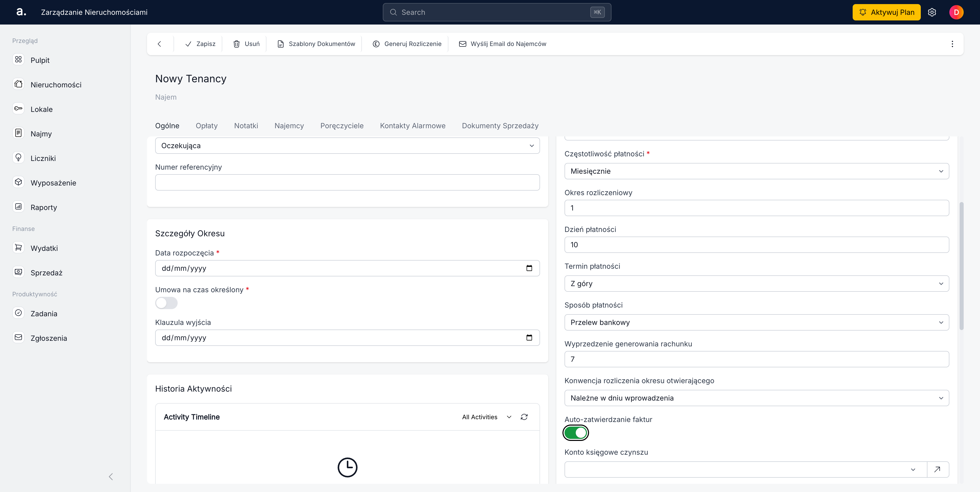980x492 pixels.
Task: Switch to the Najemcy tab
Action: click(x=289, y=126)
